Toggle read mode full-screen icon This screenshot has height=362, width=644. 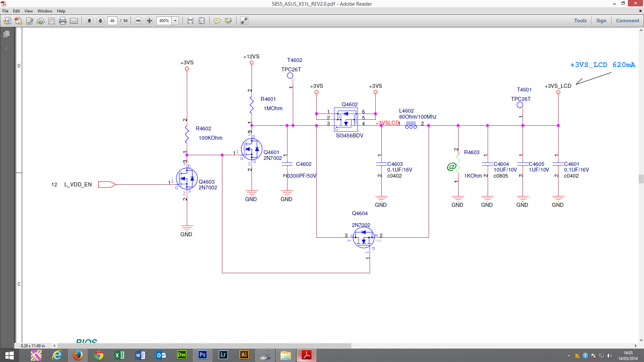[x=244, y=21]
